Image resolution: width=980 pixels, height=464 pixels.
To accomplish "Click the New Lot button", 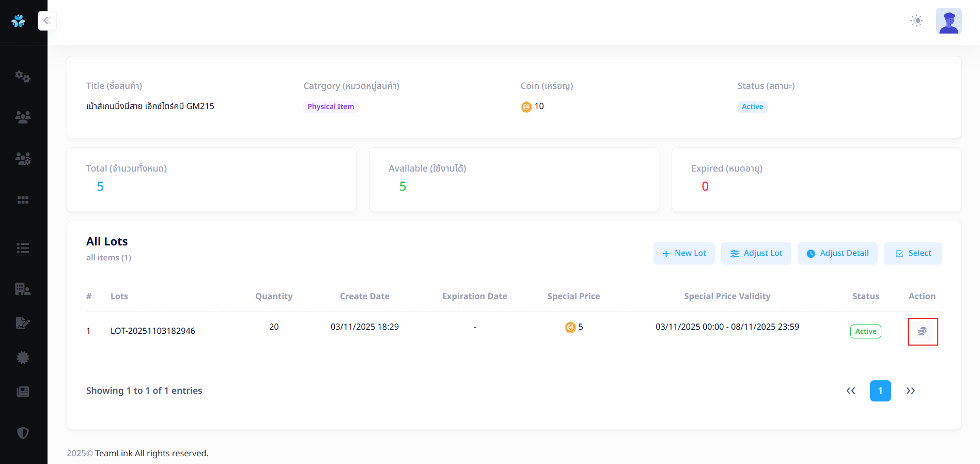I will [683, 253].
